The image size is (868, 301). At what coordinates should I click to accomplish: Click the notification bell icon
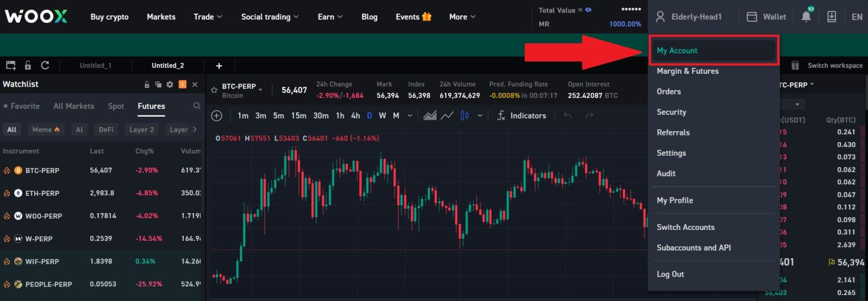806,17
